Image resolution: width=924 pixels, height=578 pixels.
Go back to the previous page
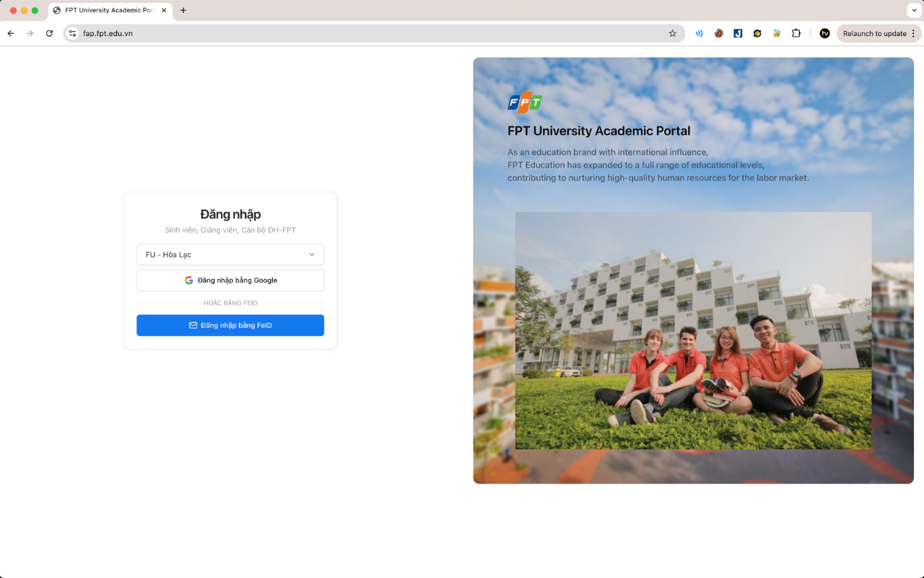pyautogui.click(x=11, y=33)
